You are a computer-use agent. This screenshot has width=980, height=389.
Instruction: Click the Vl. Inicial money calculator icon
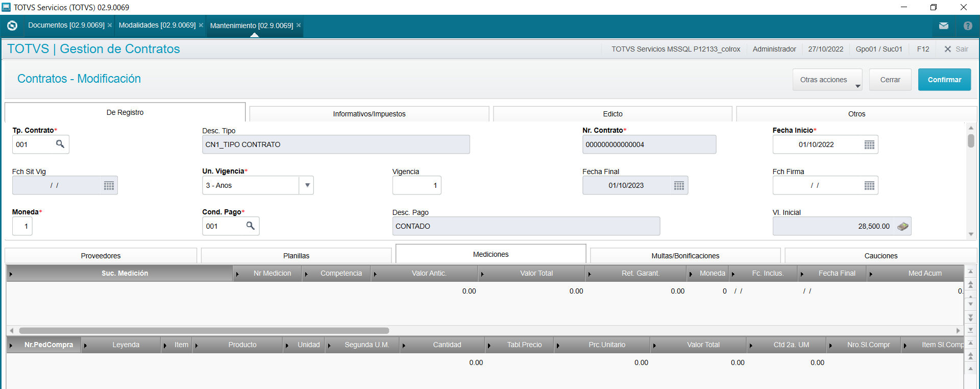(903, 226)
